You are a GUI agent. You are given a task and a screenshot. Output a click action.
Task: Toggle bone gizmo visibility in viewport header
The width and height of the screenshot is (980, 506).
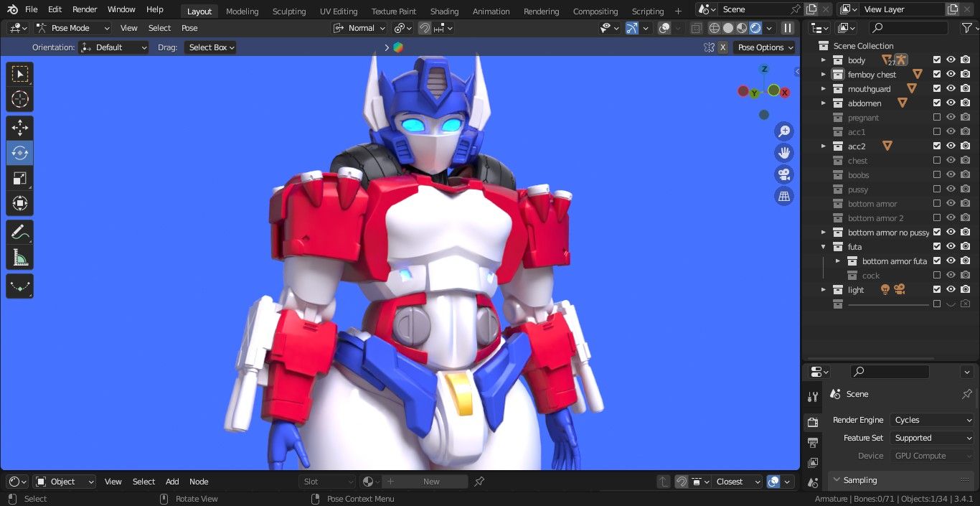632,28
